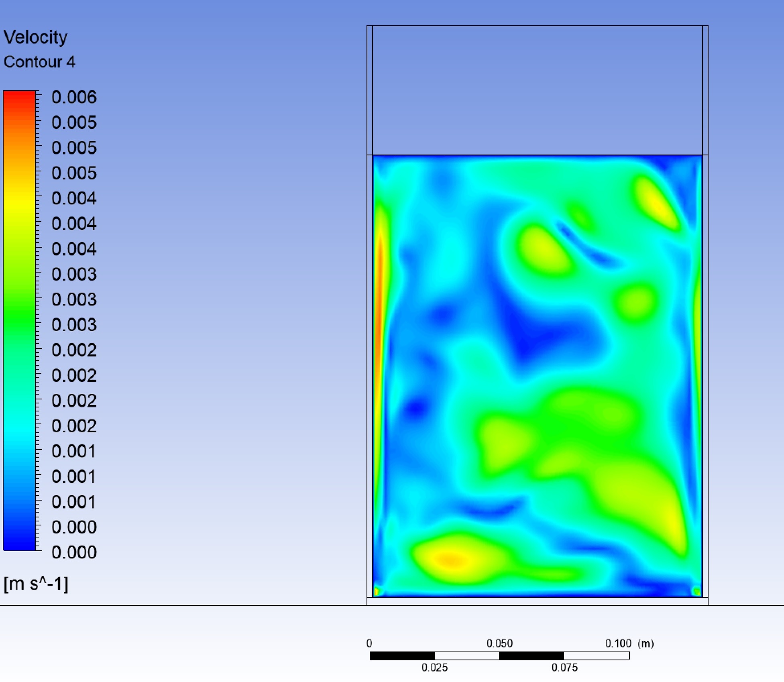
Task: Click the empty air region above the contour
Action: (537, 90)
